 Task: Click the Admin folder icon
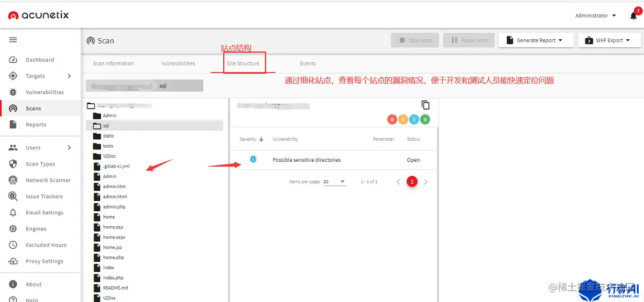[x=97, y=116]
